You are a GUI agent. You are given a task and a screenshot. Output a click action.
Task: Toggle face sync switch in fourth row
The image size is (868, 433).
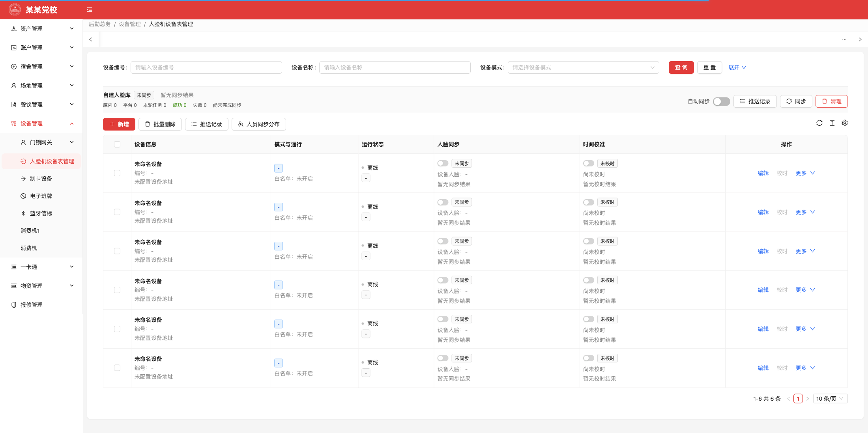443,280
